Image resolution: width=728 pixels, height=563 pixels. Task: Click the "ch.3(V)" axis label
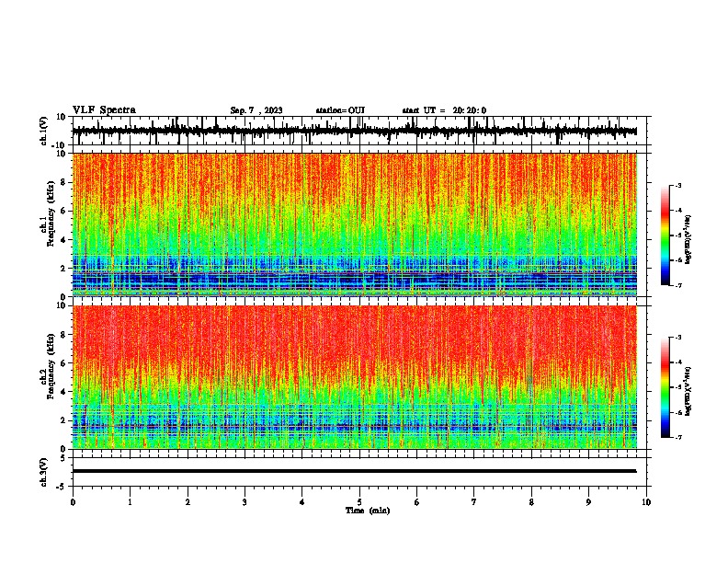(44, 472)
